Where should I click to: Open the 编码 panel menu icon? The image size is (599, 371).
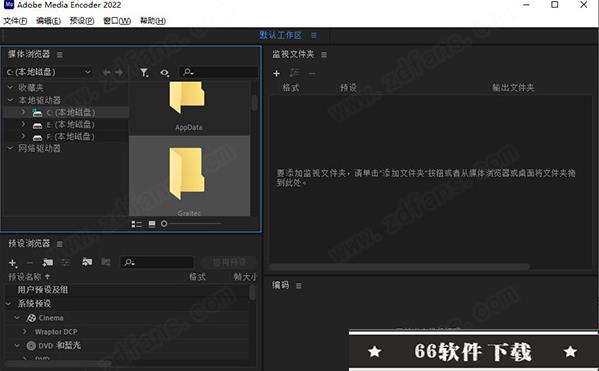click(299, 286)
